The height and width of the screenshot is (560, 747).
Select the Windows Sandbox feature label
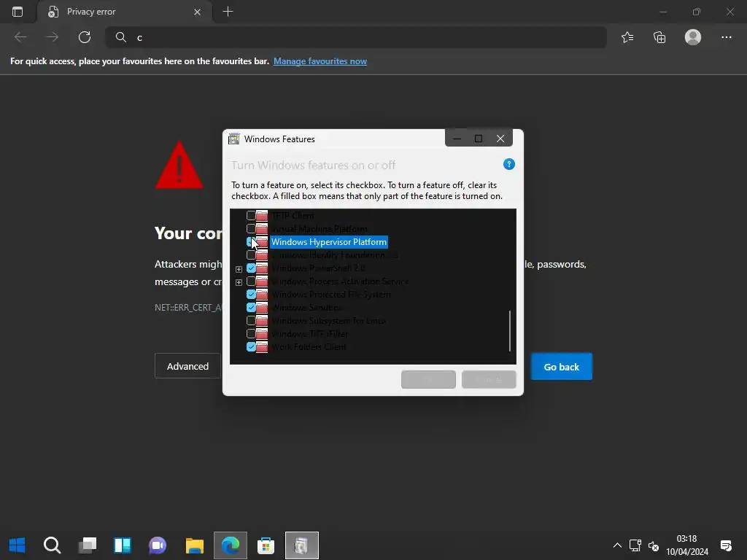pos(307,307)
